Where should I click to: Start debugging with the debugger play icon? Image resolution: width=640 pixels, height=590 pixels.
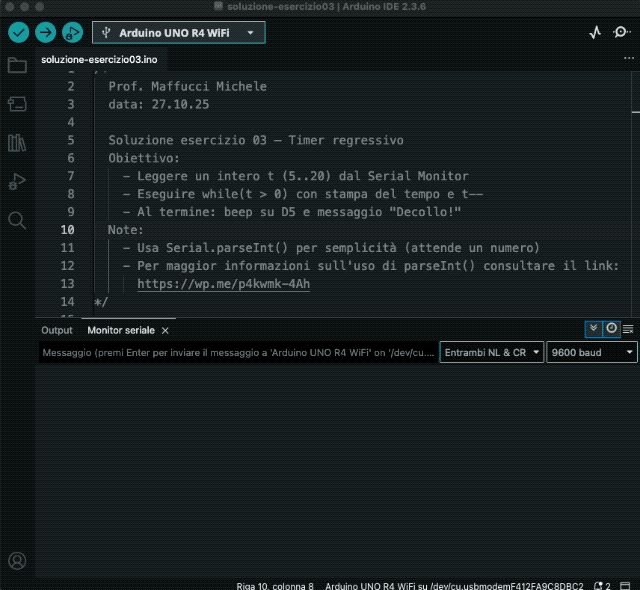[x=73, y=32]
